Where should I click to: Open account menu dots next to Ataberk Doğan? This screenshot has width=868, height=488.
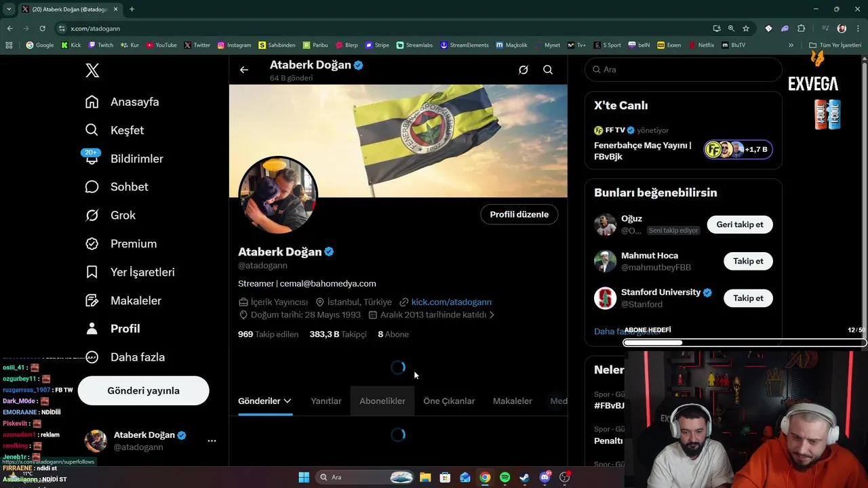(x=212, y=441)
